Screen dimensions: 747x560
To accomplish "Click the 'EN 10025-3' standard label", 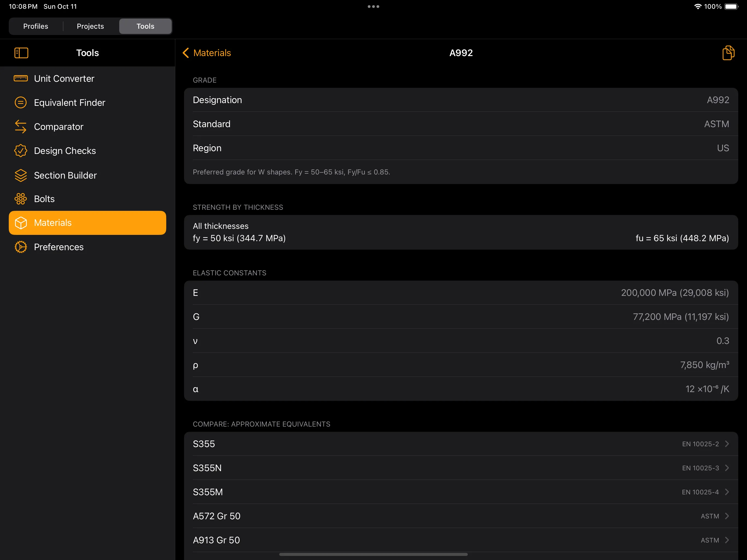I will (701, 468).
